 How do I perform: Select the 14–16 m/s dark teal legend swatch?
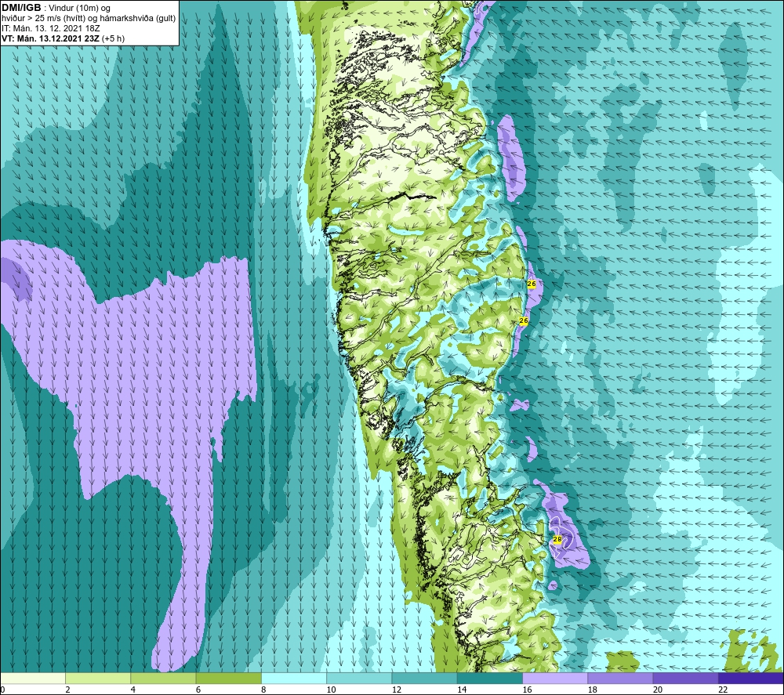point(490,678)
